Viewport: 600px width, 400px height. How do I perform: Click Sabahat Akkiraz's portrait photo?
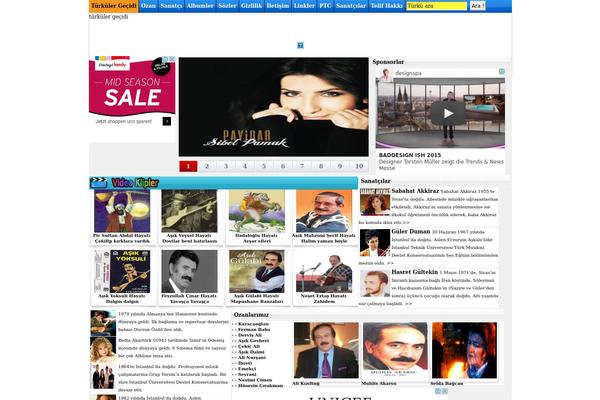(375, 202)
